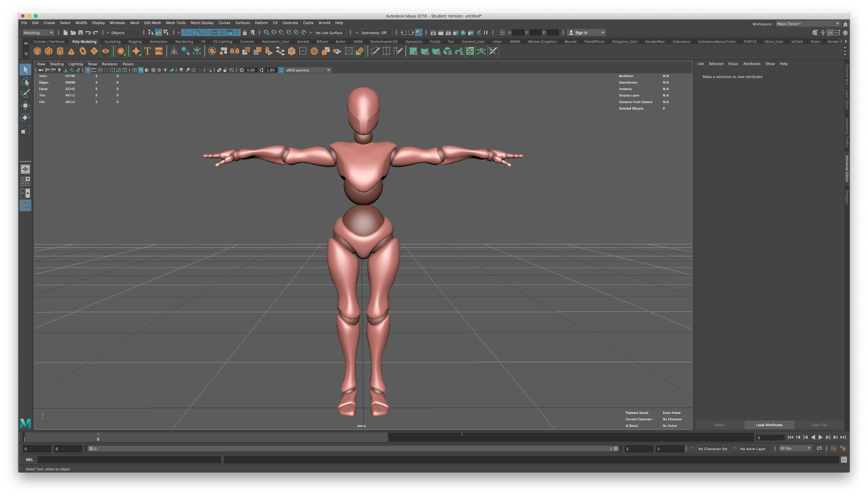
Task: Click the SVG import shelf icon
Action: [x=159, y=51]
